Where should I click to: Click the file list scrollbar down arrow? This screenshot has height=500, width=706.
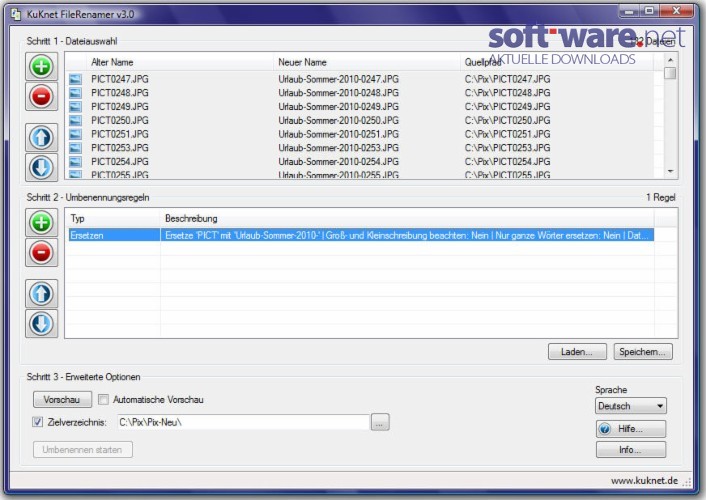point(670,171)
